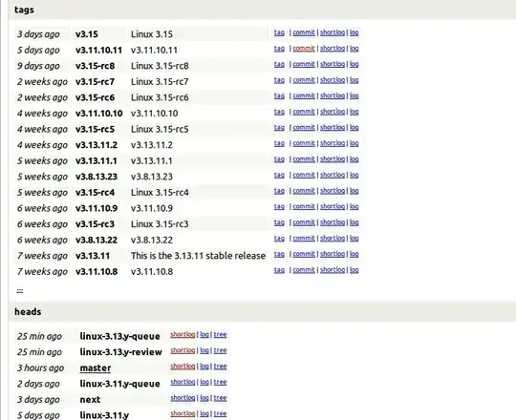Open commit link for v3.8.13.23
The height and width of the screenshot is (420, 516).
pyautogui.click(x=304, y=175)
